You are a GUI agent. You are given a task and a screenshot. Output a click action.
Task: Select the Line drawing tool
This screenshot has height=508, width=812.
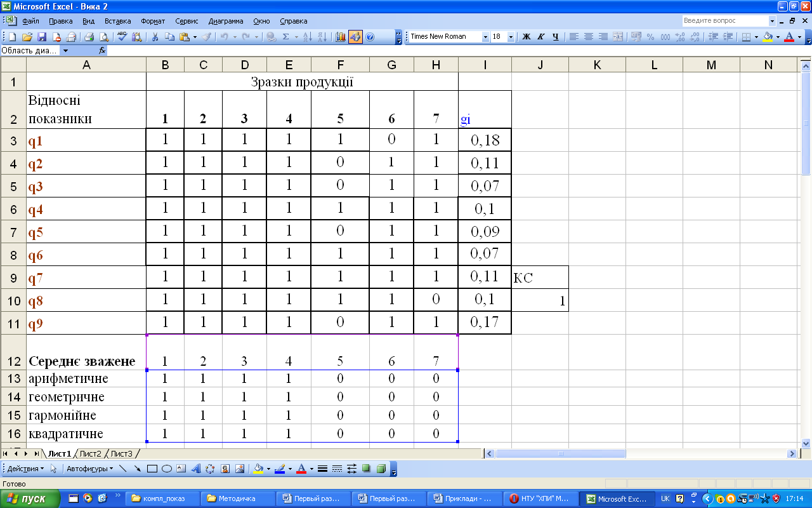[122, 469]
